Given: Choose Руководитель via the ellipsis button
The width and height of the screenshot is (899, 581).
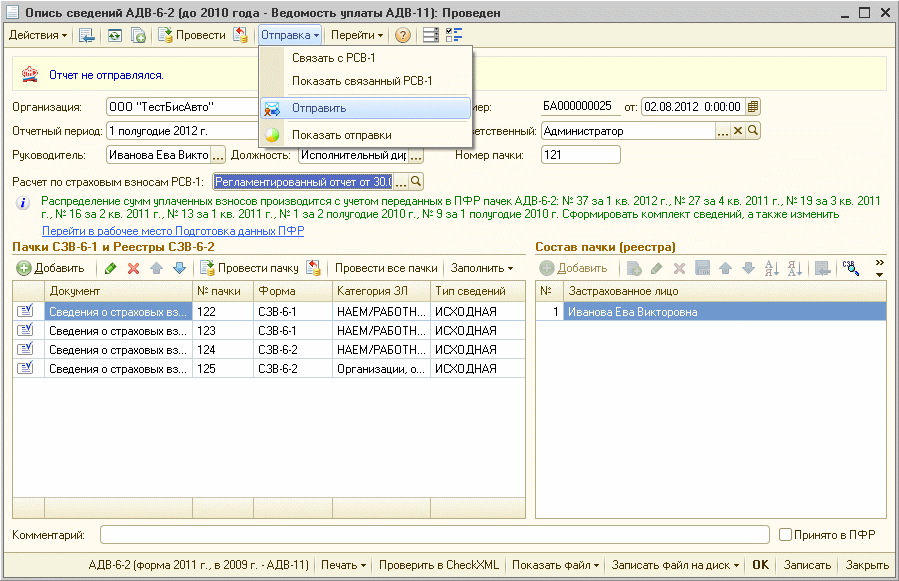Looking at the screenshot, I should click(x=218, y=155).
